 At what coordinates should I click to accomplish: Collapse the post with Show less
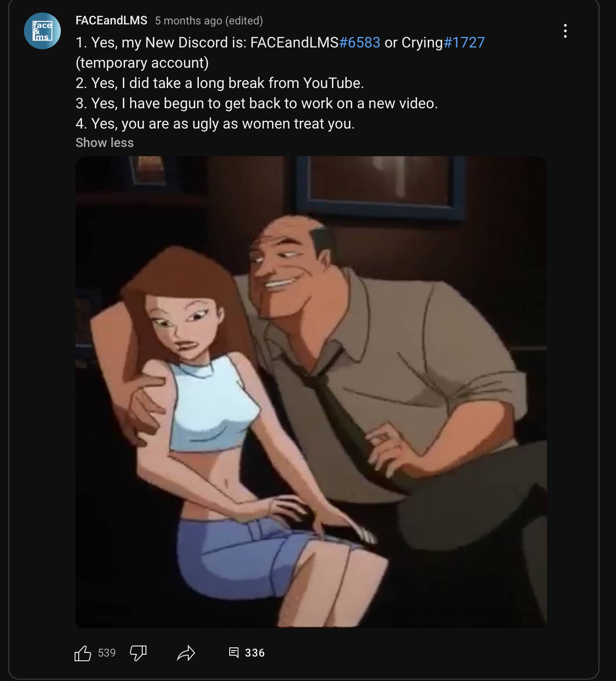tap(105, 143)
